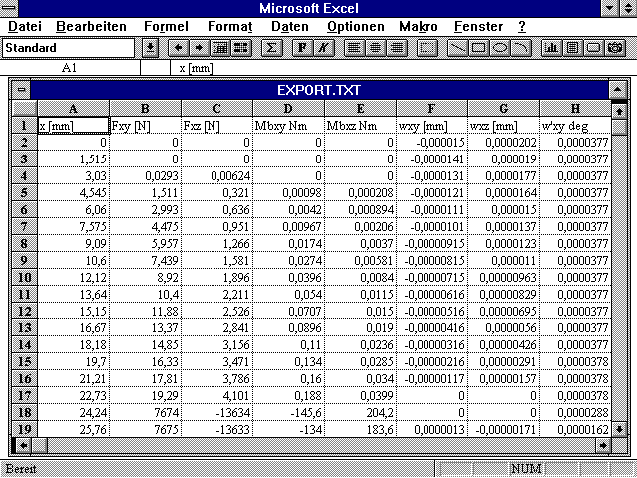637x478 pixels.
Task: Click the select-all corner button
Action: click(24, 108)
